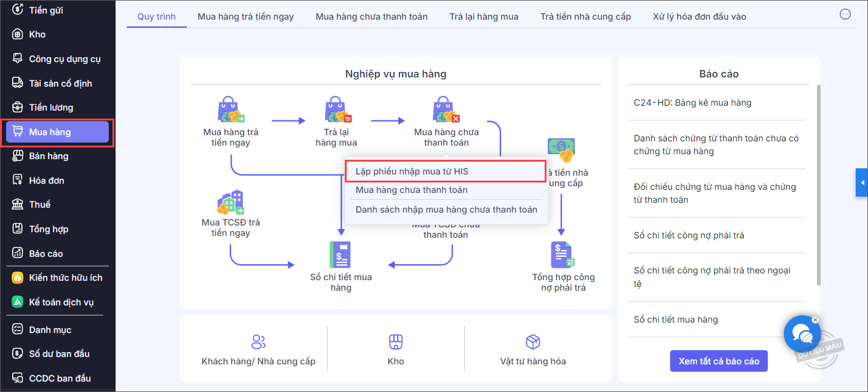The height and width of the screenshot is (392, 868).
Task: Open Mua TCSĐ trả tiền ngay building icon
Action: click(x=231, y=202)
